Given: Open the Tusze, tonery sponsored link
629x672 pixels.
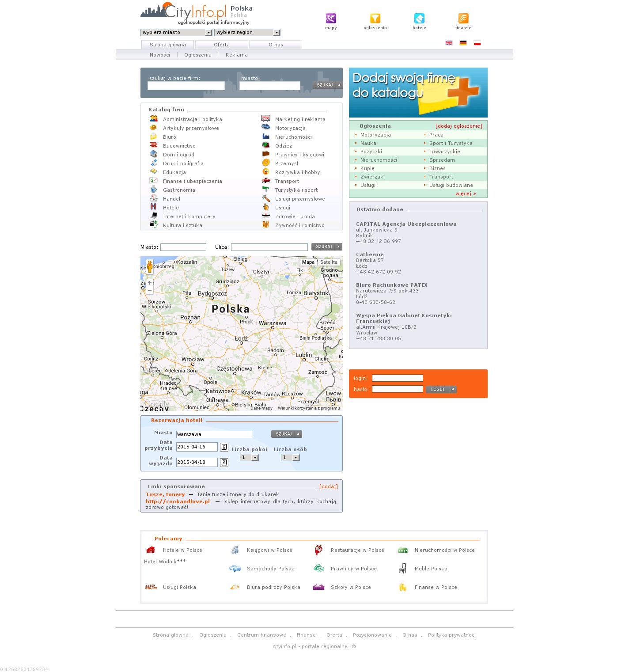Looking at the screenshot, I should pyautogui.click(x=165, y=494).
